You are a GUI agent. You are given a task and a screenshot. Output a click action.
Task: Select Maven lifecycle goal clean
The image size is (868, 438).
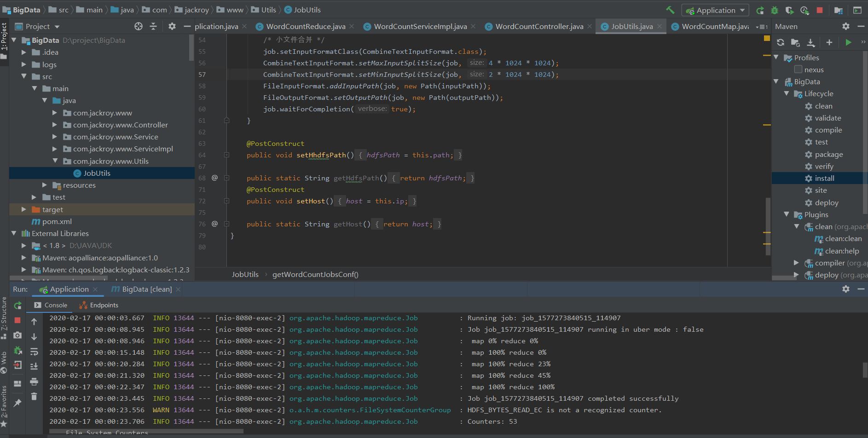pyautogui.click(x=823, y=106)
